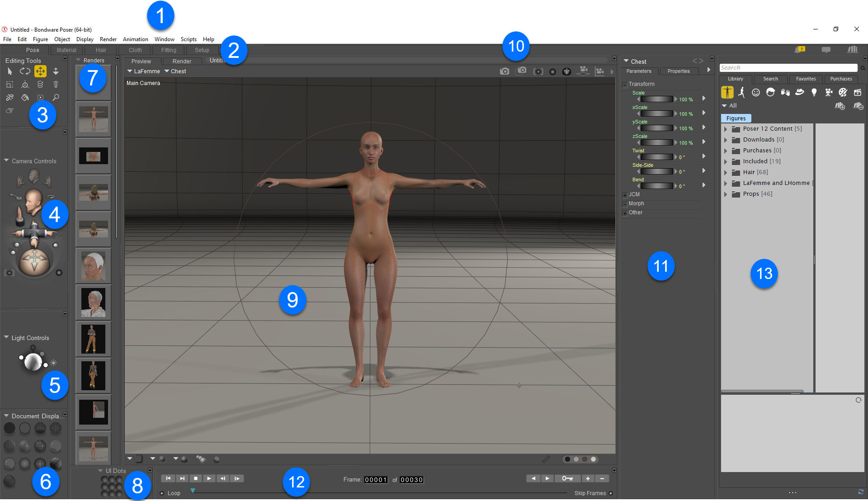Adjust the yScale parameter dial

[656, 128]
